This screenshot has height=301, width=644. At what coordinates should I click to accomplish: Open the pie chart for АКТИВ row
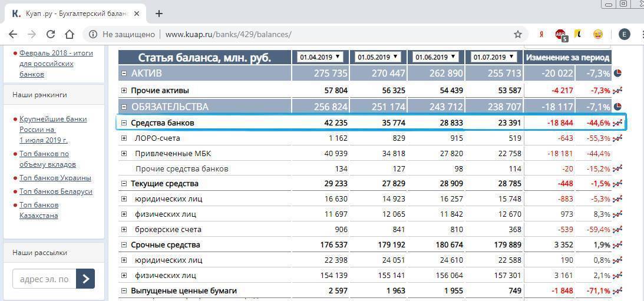pyautogui.click(x=617, y=73)
